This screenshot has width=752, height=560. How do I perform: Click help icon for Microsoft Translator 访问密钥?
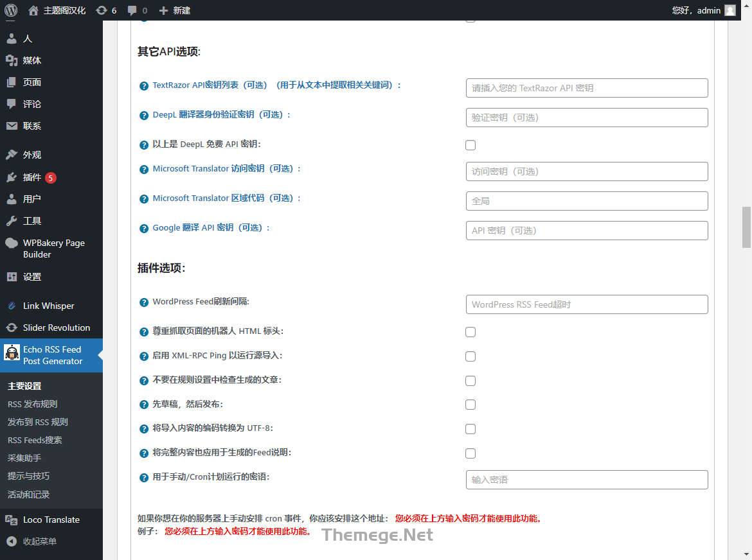[143, 170]
